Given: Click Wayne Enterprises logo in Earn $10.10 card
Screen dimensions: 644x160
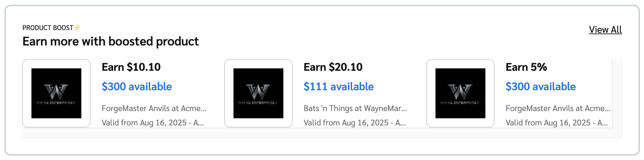Looking at the screenshot, I should click(x=56, y=93).
